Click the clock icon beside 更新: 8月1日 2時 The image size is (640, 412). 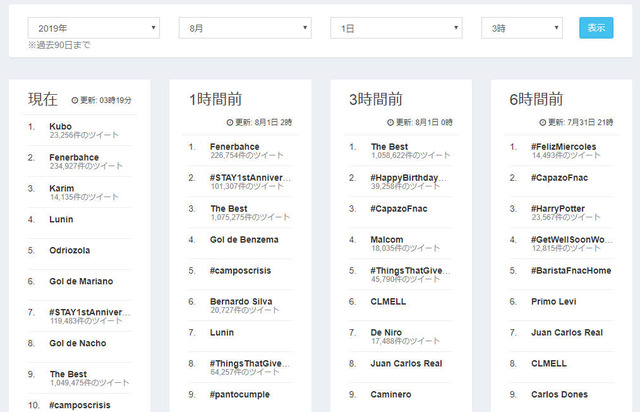(x=230, y=122)
